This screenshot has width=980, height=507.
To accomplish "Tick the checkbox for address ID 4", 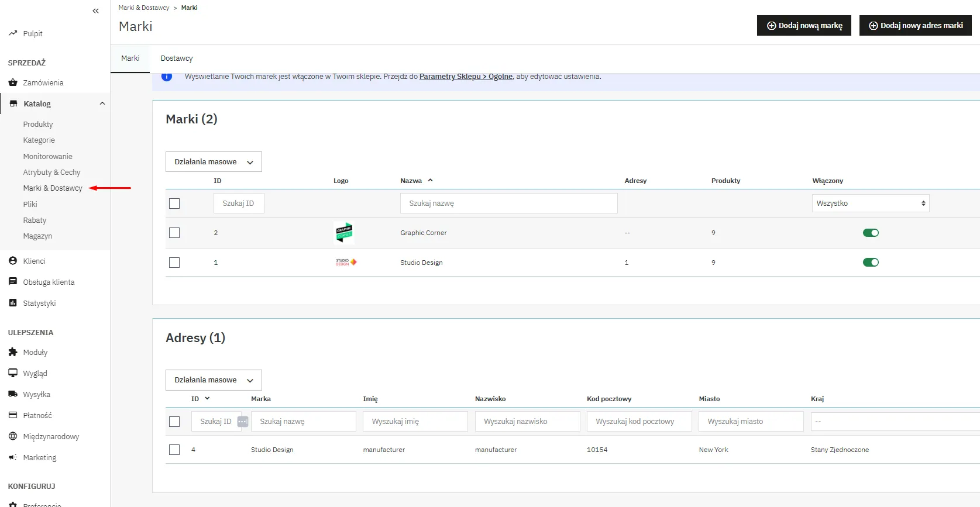I will click(x=174, y=450).
